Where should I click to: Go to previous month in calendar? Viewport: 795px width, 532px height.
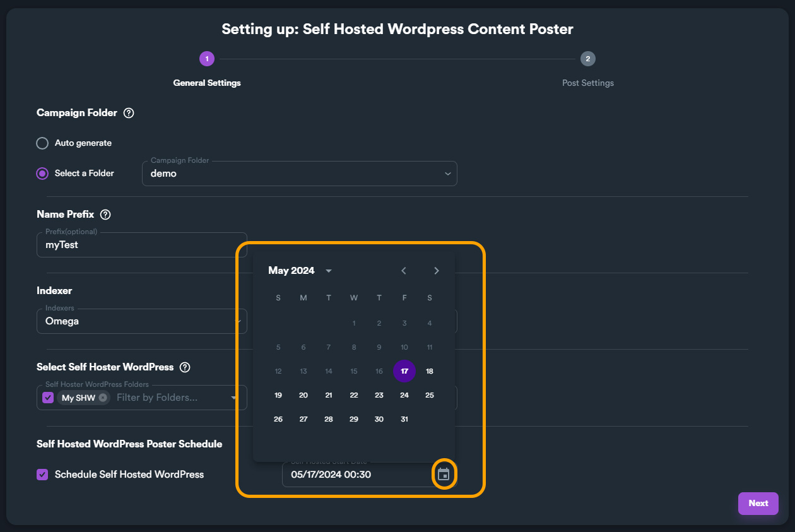(404, 271)
